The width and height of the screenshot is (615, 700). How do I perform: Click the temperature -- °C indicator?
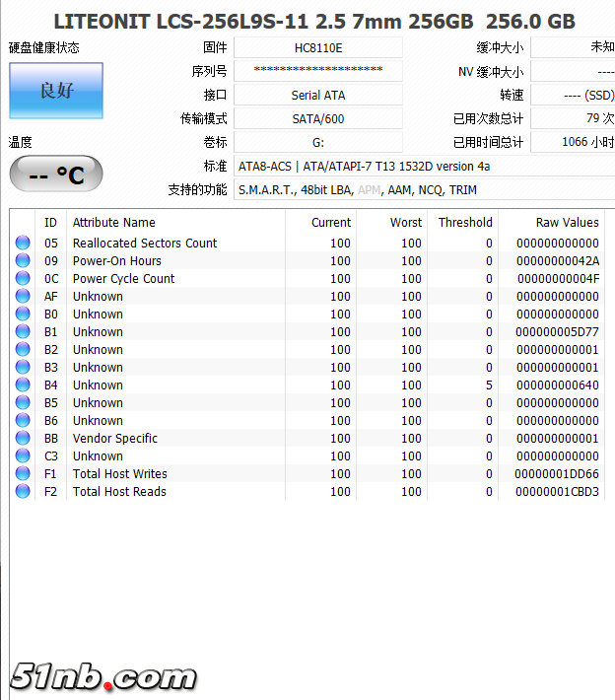[56, 174]
